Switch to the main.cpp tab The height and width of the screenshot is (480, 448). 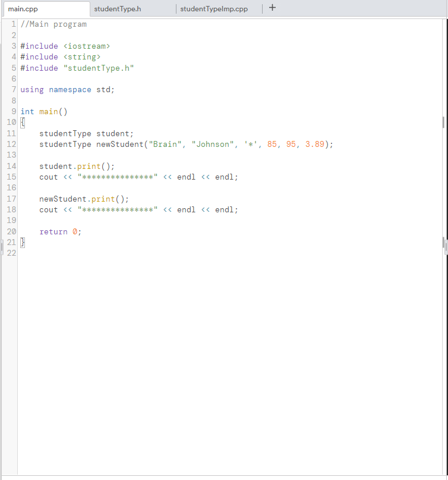46,9
